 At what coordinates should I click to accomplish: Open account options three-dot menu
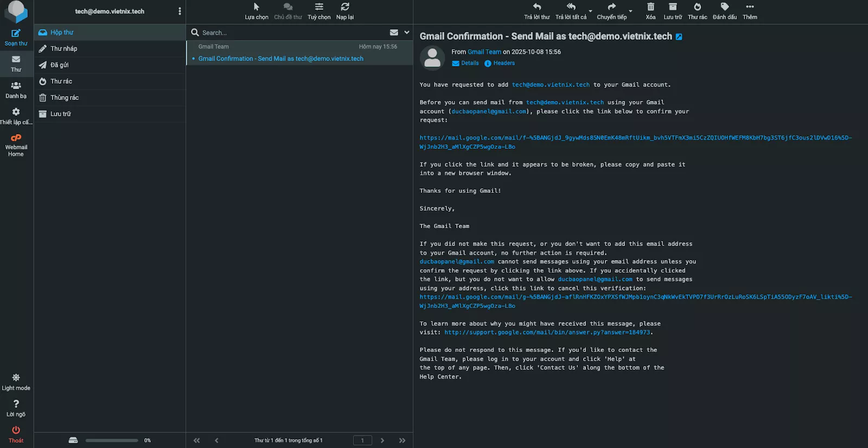[180, 11]
